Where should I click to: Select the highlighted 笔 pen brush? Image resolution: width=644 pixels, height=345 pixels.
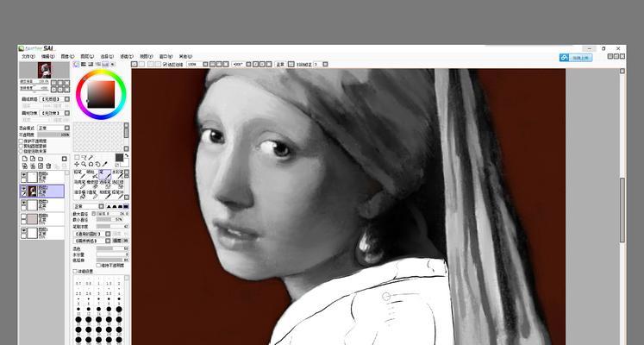pos(104,174)
